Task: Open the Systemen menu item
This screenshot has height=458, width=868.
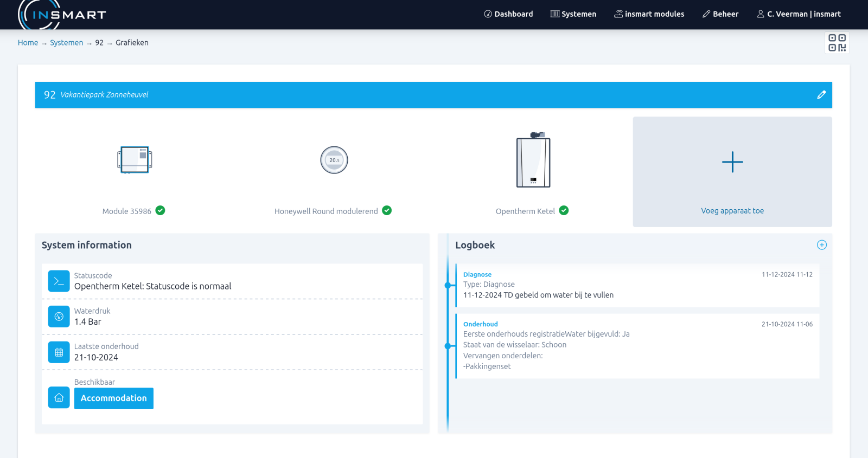Action: [x=573, y=14]
